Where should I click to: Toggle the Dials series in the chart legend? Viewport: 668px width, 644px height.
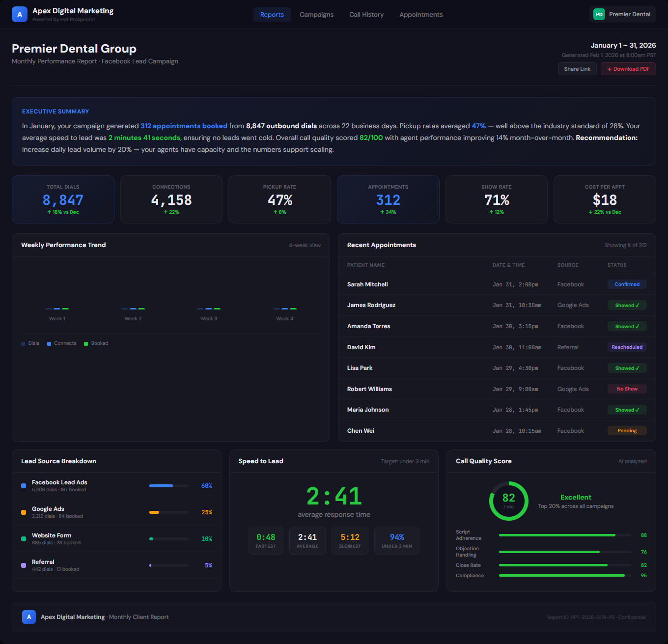tap(30, 343)
